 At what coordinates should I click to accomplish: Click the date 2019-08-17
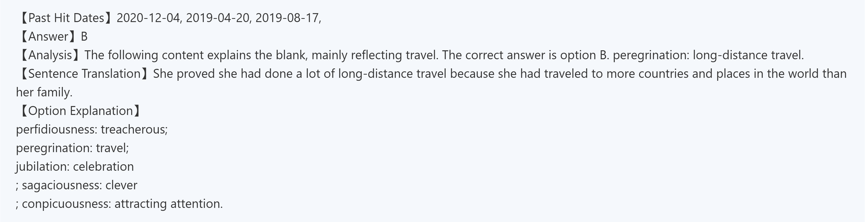click(287, 18)
